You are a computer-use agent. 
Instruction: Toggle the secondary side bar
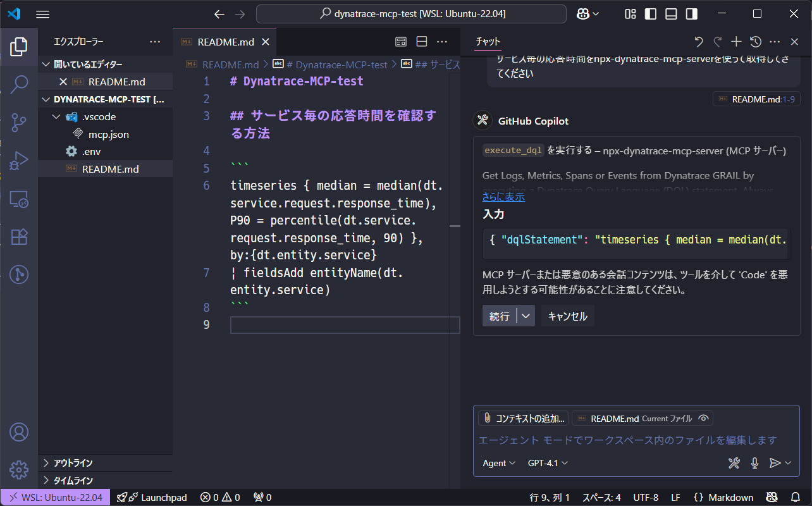click(x=691, y=14)
